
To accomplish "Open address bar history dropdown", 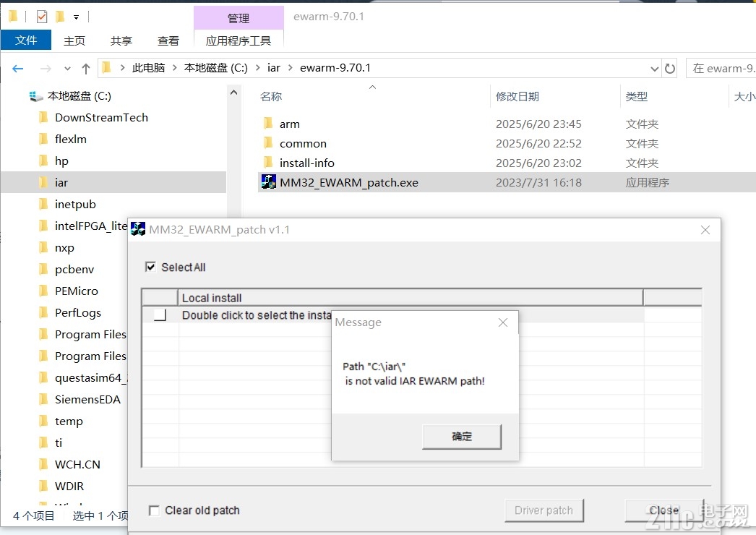I will pyautogui.click(x=654, y=69).
